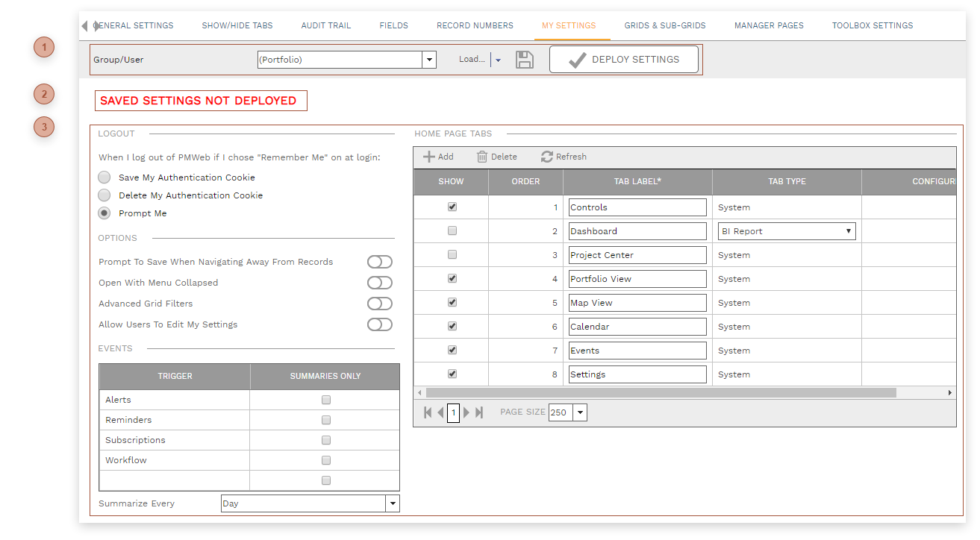The width and height of the screenshot is (980, 540).
Task: Click the Add plus icon
Action: pyautogui.click(x=429, y=157)
